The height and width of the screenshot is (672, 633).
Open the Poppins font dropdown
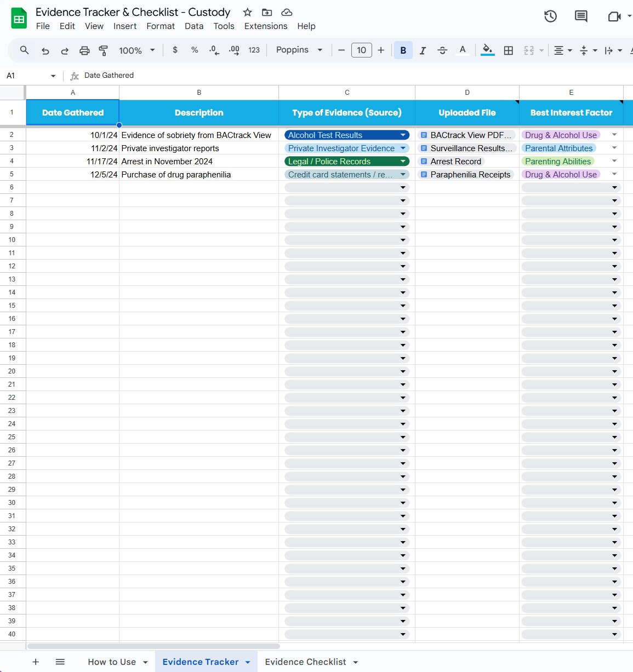pyautogui.click(x=299, y=50)
